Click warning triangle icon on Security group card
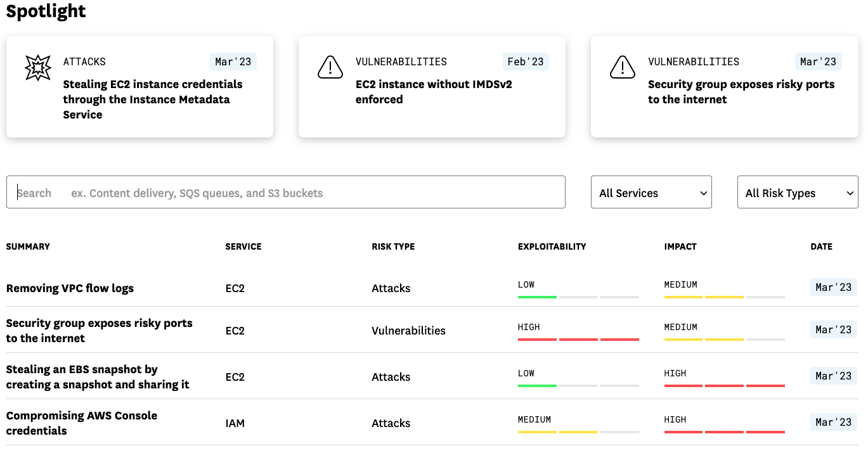868x453 pixels. 622,67
